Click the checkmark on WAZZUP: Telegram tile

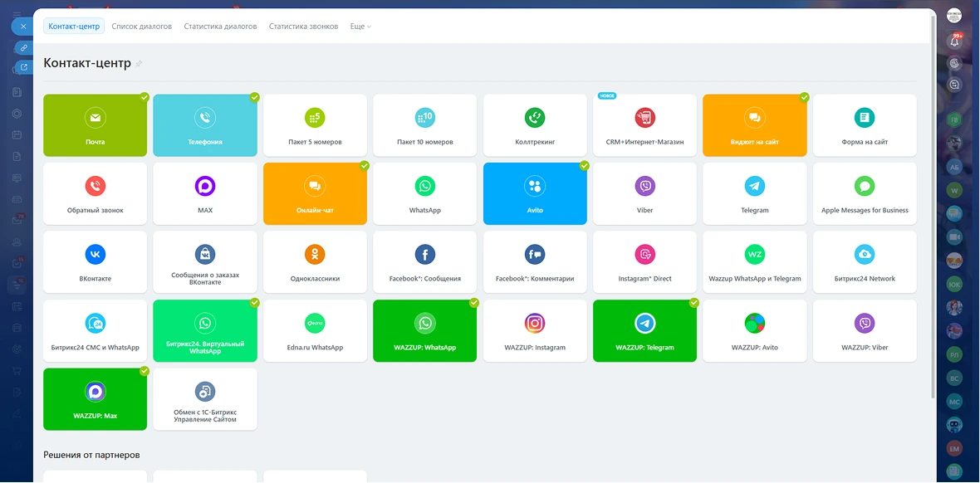point(694,303)
